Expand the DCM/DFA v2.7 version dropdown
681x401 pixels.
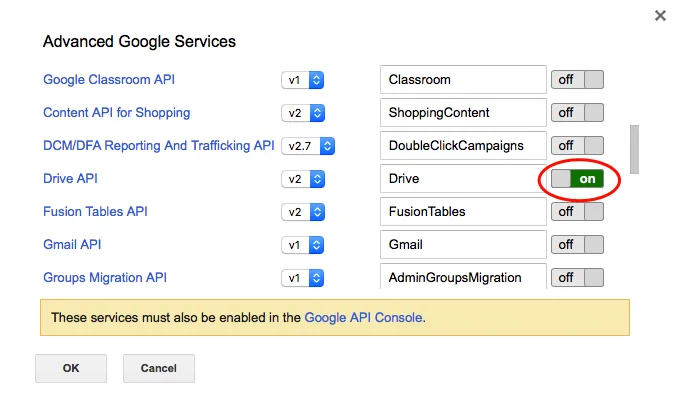click(x=308, y=146)
